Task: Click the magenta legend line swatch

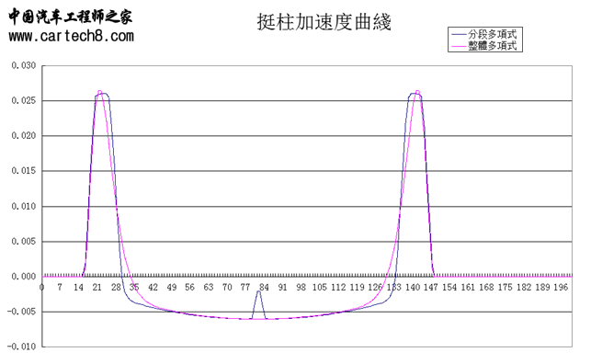Action: [x=459, y=46]
